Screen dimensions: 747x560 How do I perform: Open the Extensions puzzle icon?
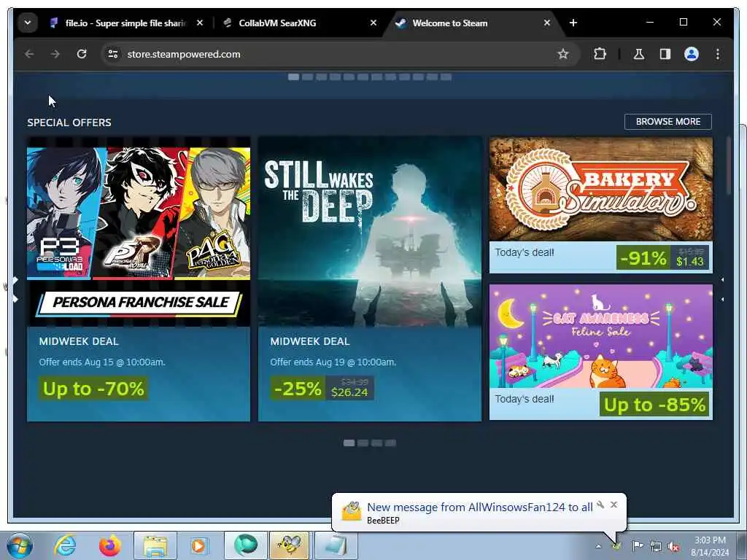tap(600, 54)
